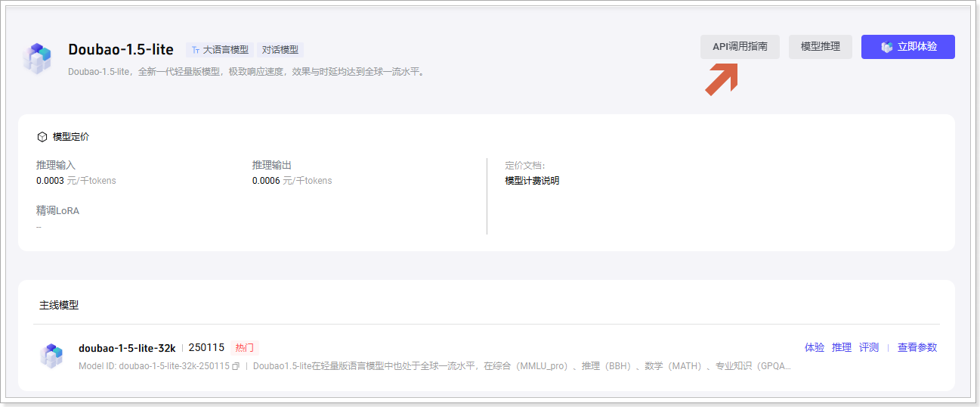Click the 精调LoRA label

pos(57,211)
